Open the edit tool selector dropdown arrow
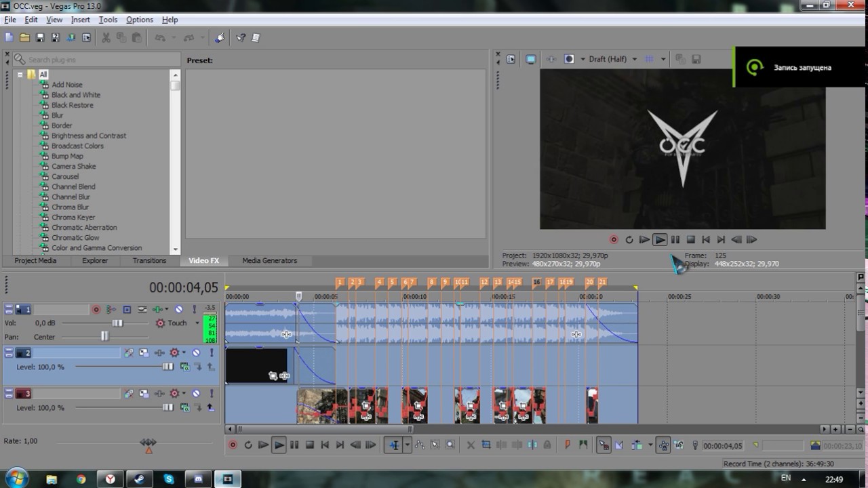This screenshot has width=868, height=488. point(408,445)
